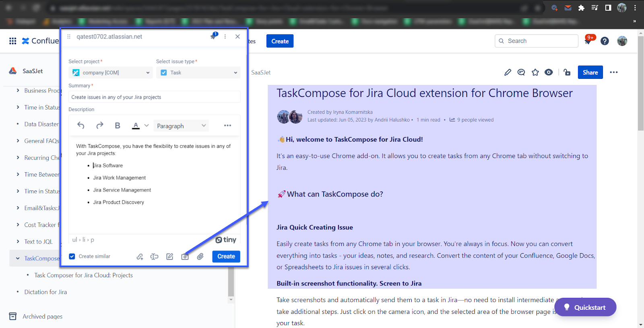Click the Confluence logo

click(x=40, y=41)
